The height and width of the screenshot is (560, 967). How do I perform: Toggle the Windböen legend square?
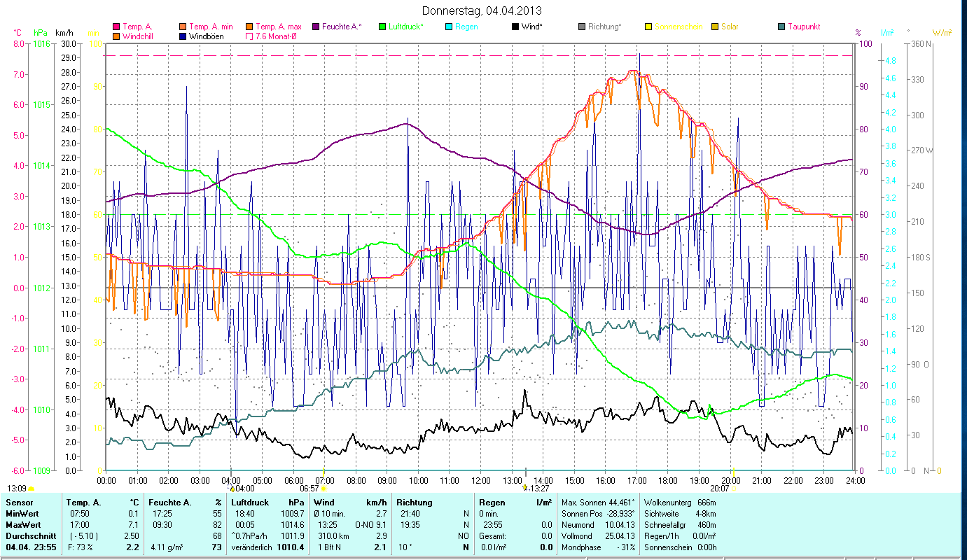point(183,36)
